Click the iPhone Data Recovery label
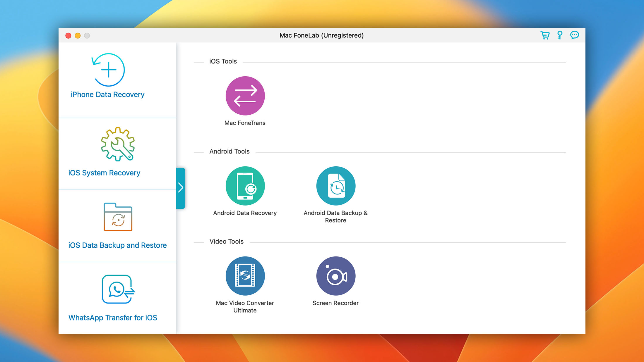 click(x=107, y=94)
